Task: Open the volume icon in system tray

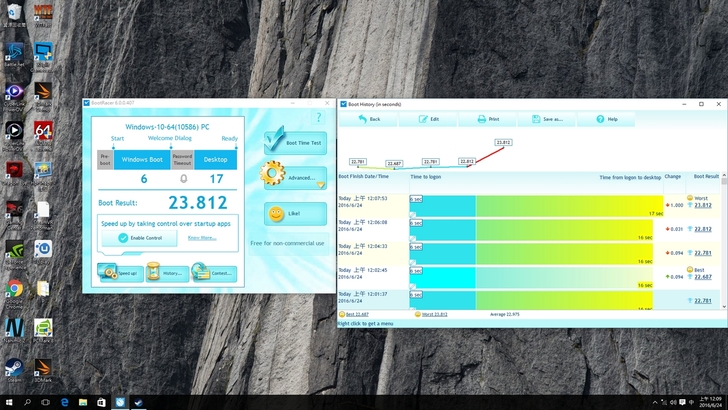Action: coord(673,402)
